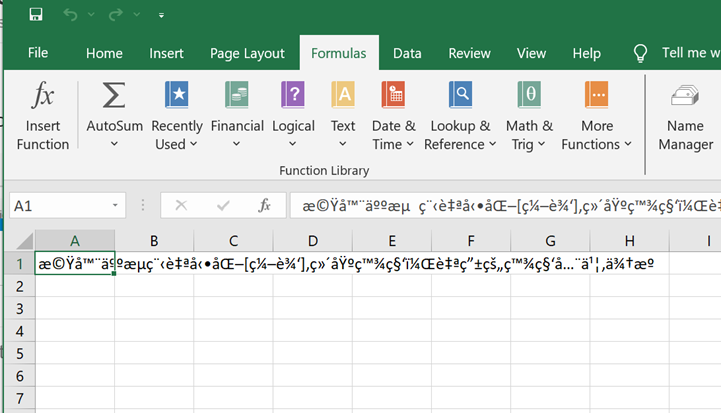Open the Financial functions library
Viewport: 721px width, 413px height.
[237, 97]
